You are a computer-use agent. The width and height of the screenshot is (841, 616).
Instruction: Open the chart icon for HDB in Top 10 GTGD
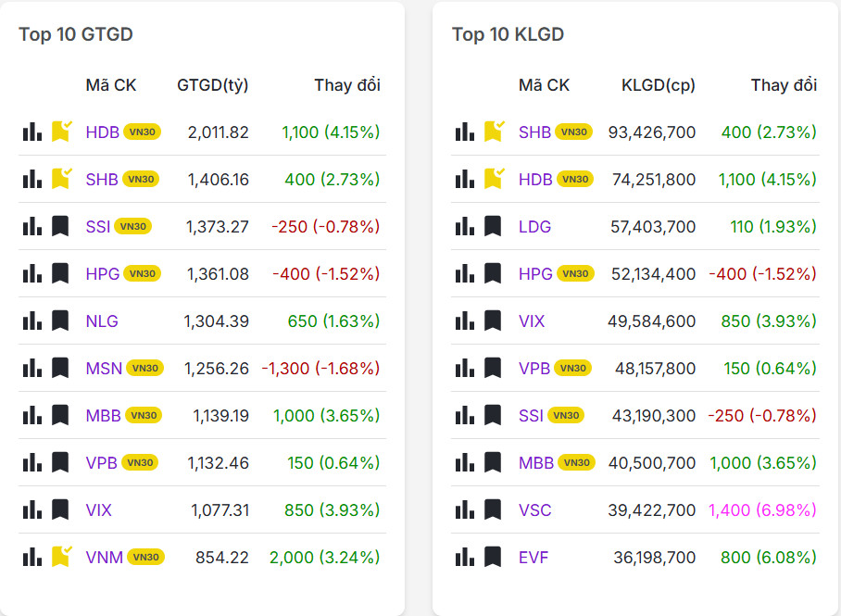pos(32,132)
